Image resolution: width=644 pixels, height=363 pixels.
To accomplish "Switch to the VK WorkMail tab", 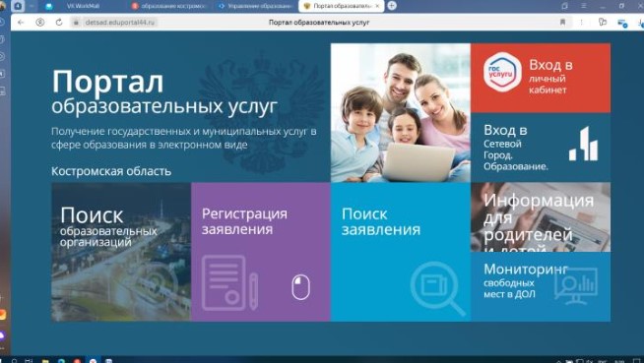I will point(83,6).
